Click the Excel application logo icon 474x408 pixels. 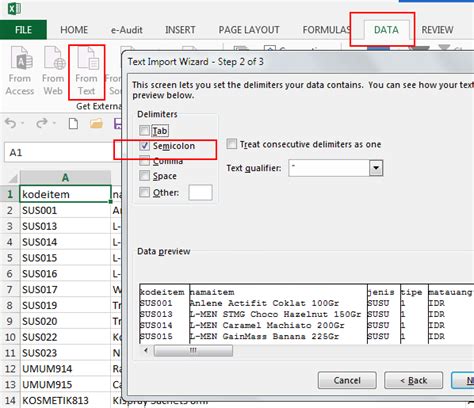(14, 8)
